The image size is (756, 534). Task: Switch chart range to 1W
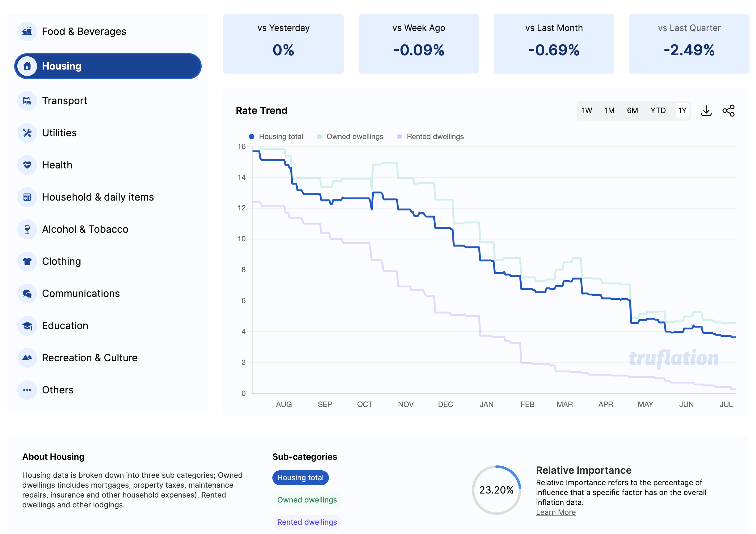[587, 111]
